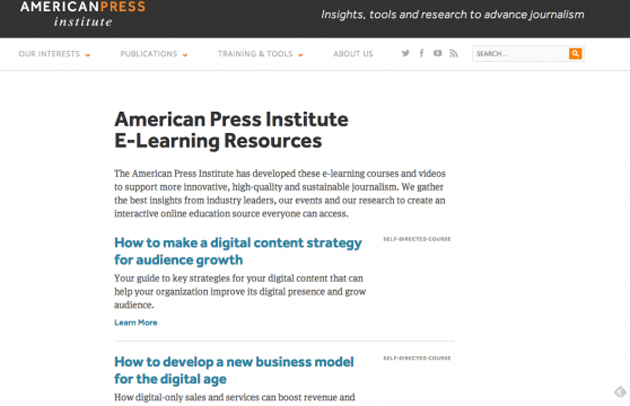
Task: Go to the About Us page
Action: click(x=353, y=54)
